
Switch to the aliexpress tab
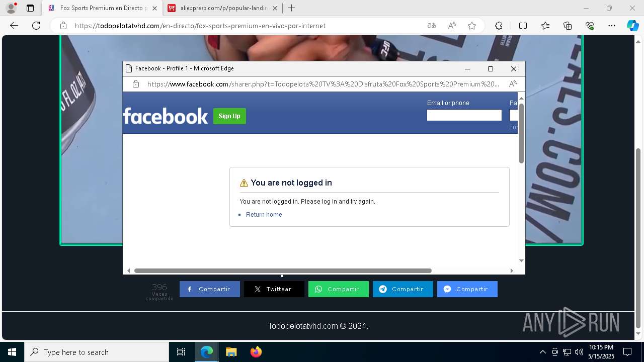pos(223,8)
